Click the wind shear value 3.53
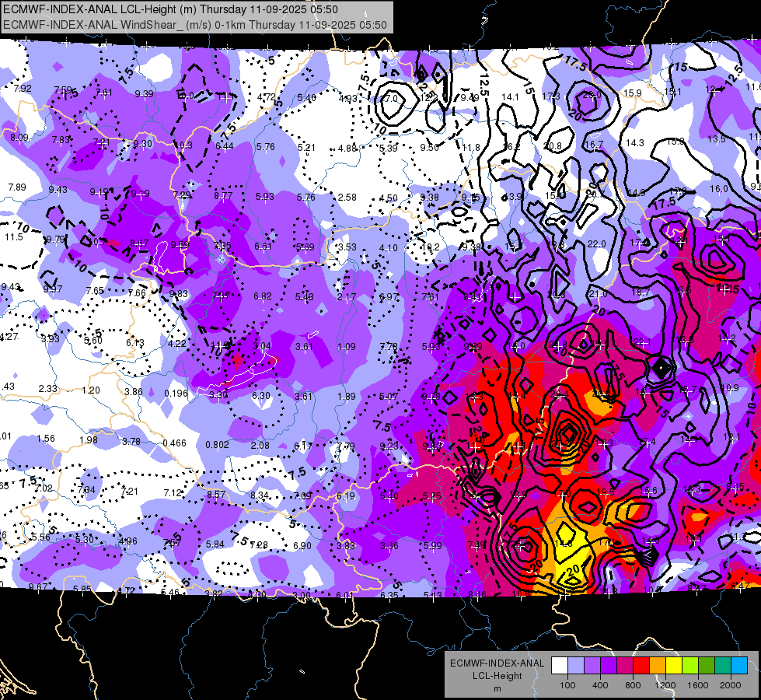This screenshot has width=761, height=700. 347,247
